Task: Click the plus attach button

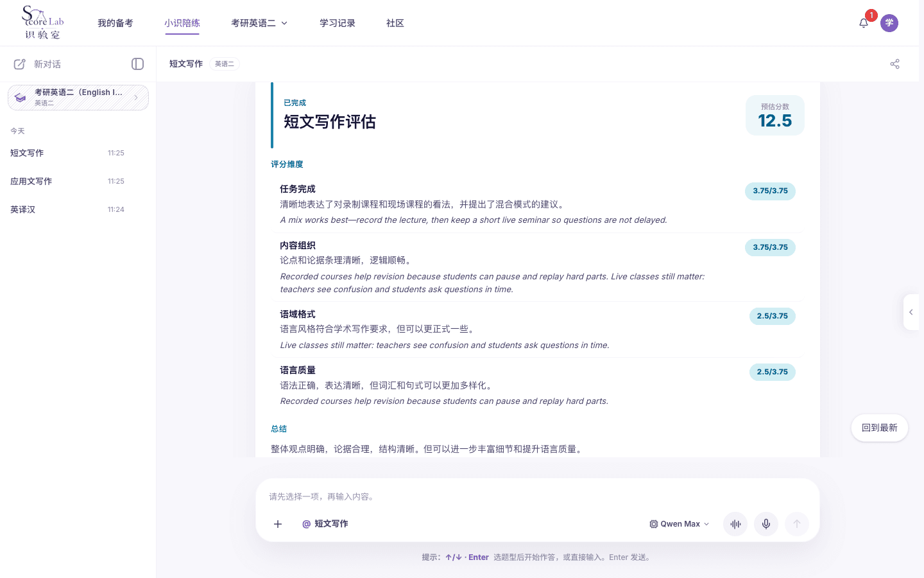Action: click(x=278, y=524)
